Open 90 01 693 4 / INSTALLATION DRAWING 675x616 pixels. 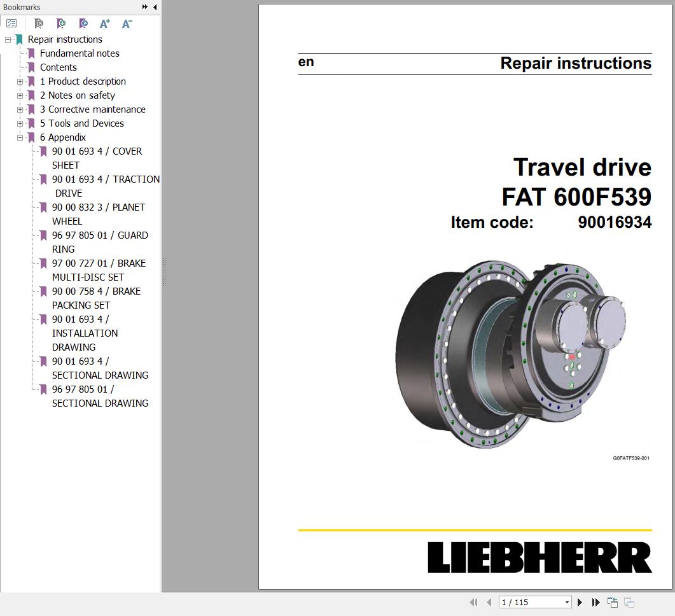point(85,333)
